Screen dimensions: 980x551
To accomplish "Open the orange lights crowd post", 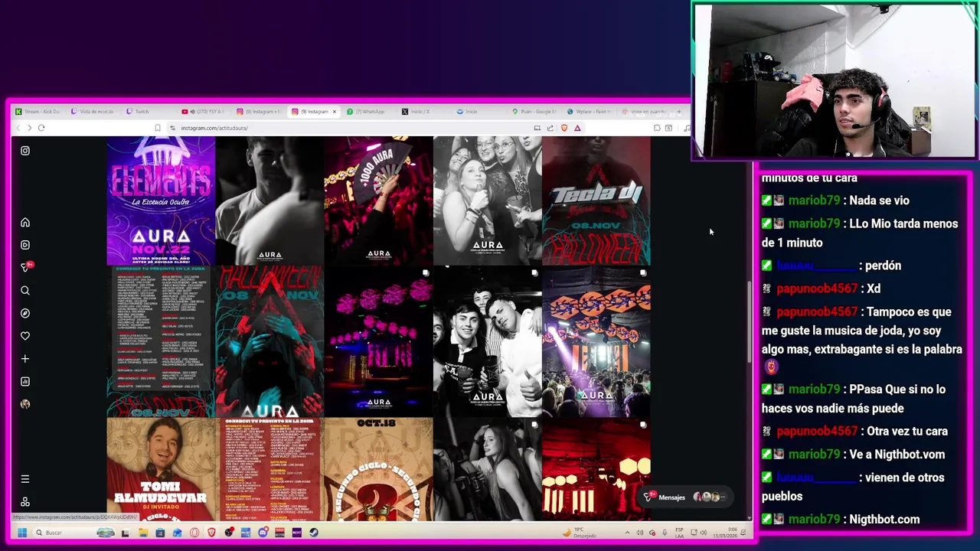I will [596, 341].
